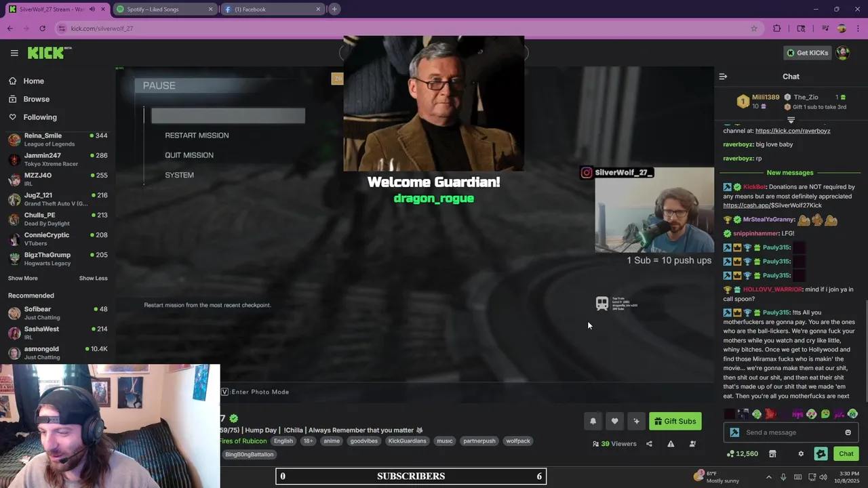Click the moderator hammer chat identity icon
868x488 pixels.
(x=734, y=432)
